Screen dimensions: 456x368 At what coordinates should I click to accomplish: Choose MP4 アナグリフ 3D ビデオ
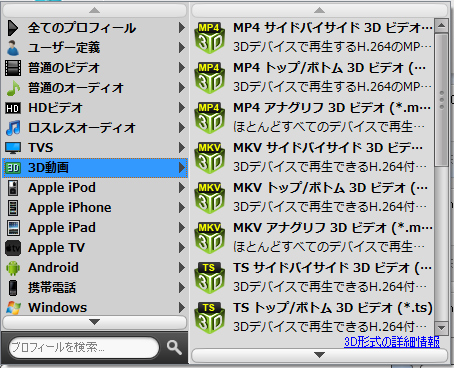(313, 118)
